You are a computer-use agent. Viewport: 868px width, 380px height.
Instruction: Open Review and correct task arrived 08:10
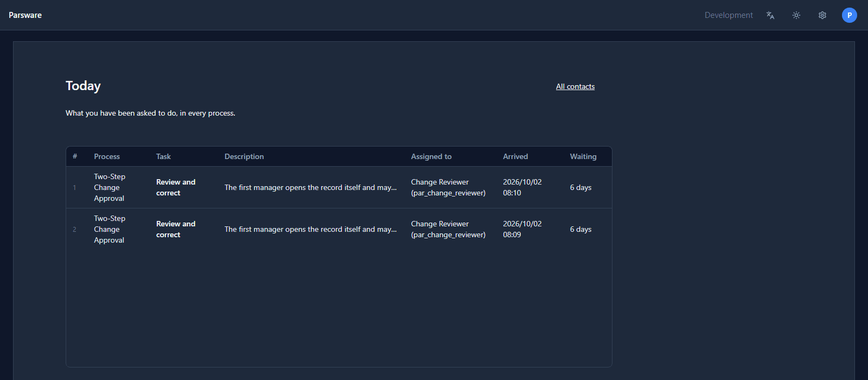tap(176, 187)
